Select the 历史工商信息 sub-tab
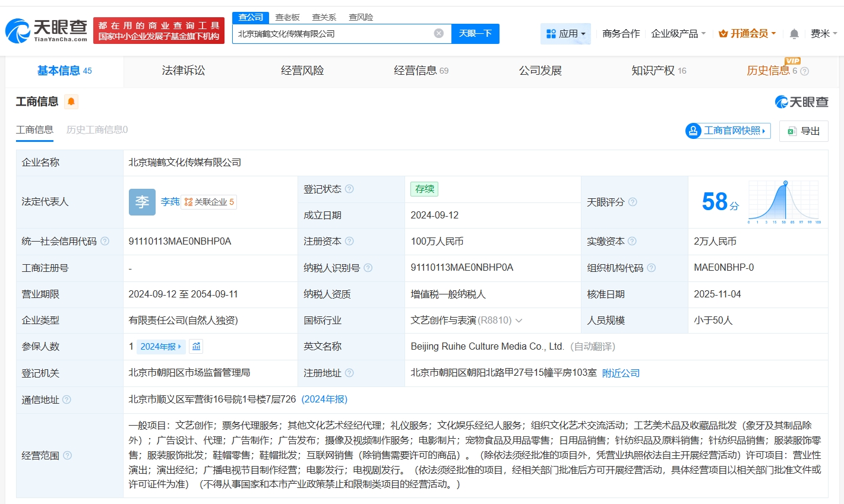 [x=97, y=129]
